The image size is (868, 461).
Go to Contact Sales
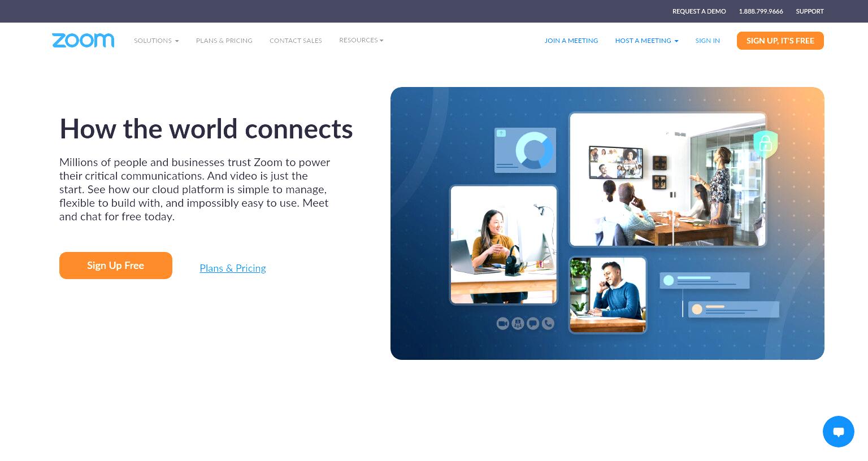coord(296,41)
